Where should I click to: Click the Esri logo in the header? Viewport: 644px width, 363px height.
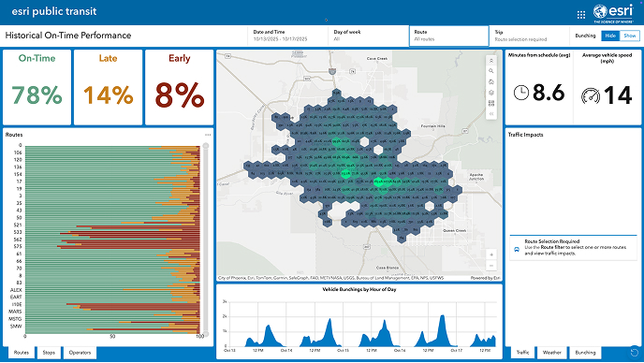point(613,13)
